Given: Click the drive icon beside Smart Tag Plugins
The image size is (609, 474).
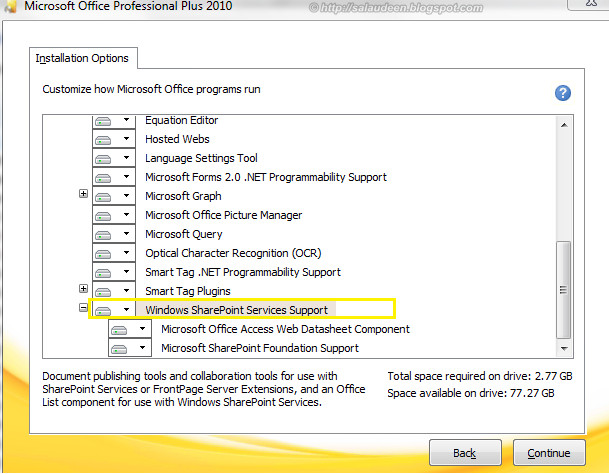Looking at the screenshot, I should coord(103,292).
